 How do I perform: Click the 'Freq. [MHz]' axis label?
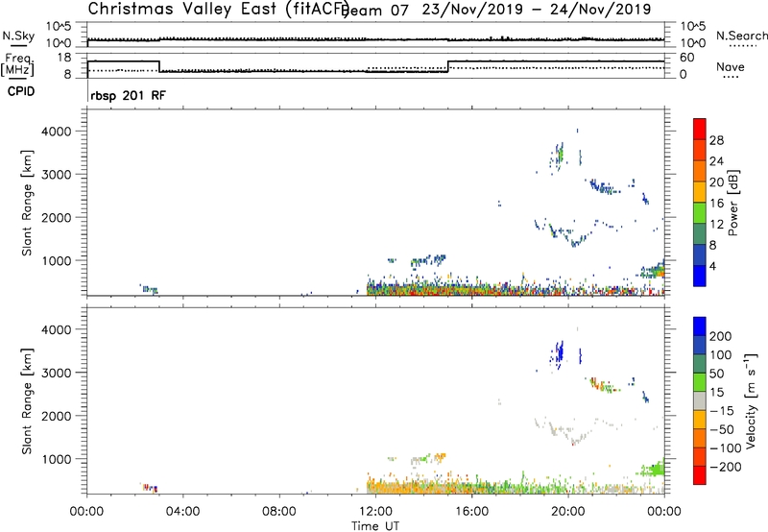pyautogui.click(x=17, y=64)
